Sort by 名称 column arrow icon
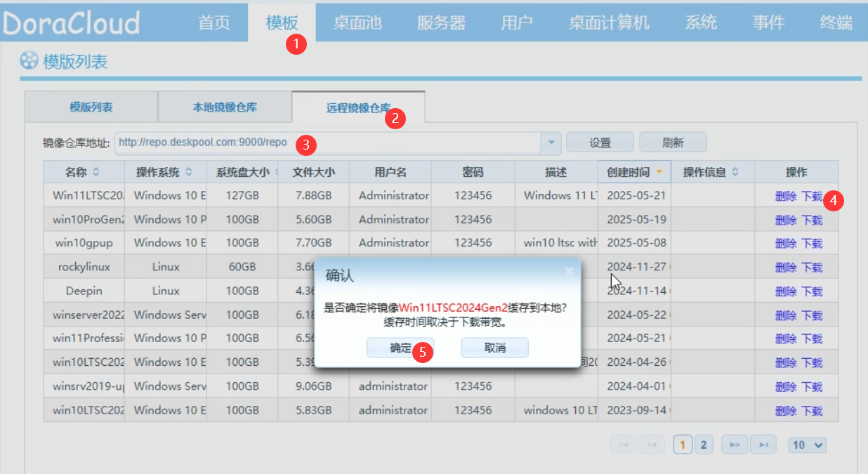Image resolution: width=868 pixels, height=474 pixels. pyautogui.click(x=96, y=172)
